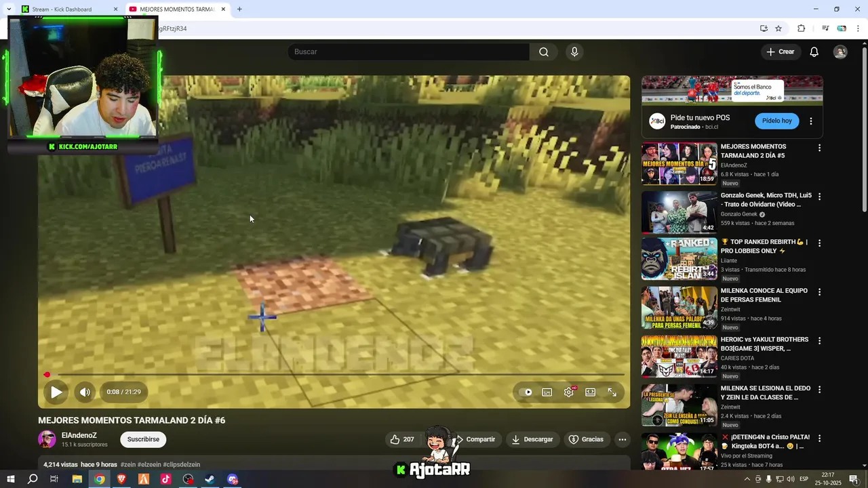This screenshot has height=488, width=868.
Task: Open the media control icon in Chrome toolbar
Action: (x=825, y=28)
